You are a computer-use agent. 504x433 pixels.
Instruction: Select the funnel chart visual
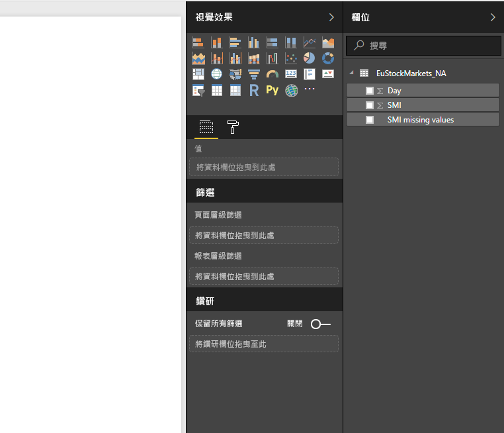tap(254, 74)
